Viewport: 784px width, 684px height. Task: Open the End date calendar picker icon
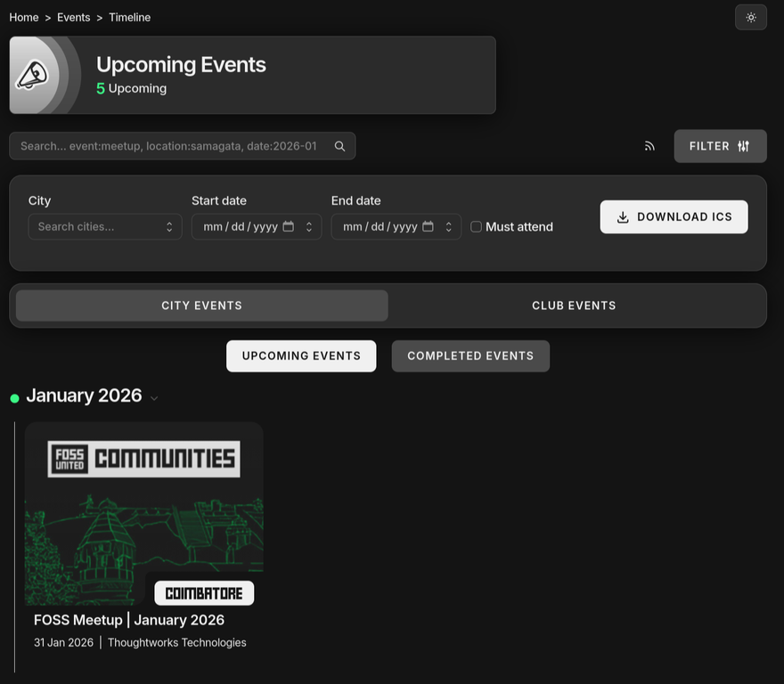[x=429, y=226]
